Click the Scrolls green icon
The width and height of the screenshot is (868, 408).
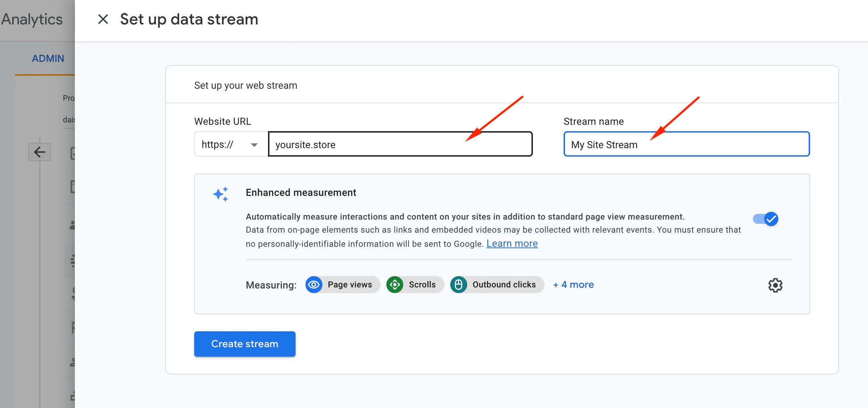(395, 285)
